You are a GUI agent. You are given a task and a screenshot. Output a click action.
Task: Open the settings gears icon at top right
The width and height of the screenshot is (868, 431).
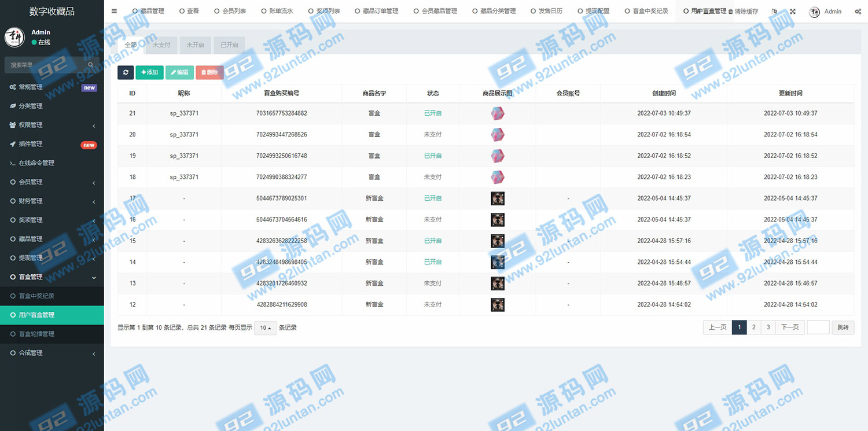(x=858, y=12)
